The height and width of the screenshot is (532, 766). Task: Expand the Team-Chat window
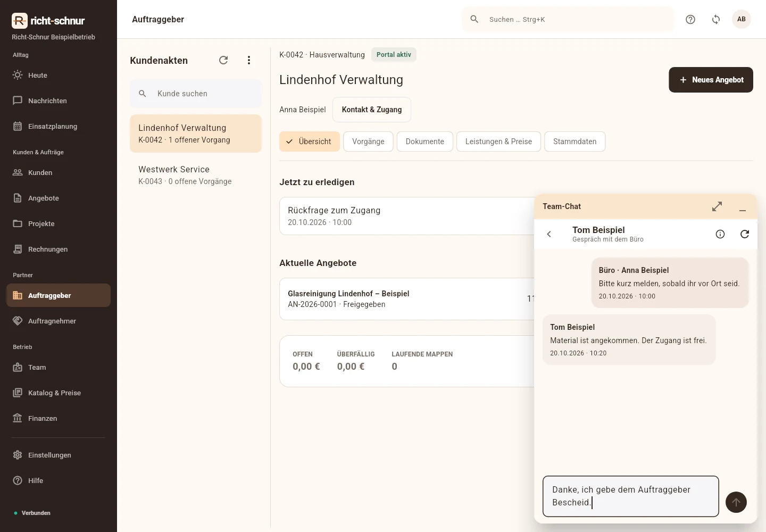pos(717,206)
